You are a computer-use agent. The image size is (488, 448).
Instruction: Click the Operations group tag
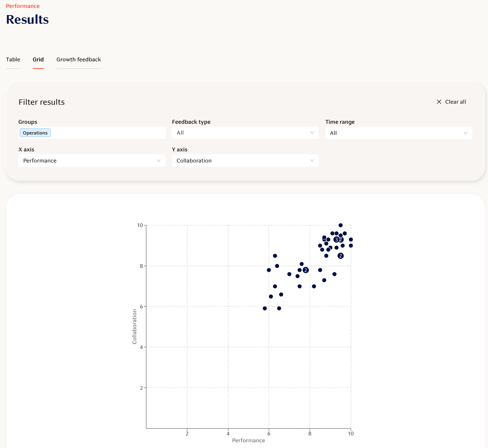click(x=35, y=133)
